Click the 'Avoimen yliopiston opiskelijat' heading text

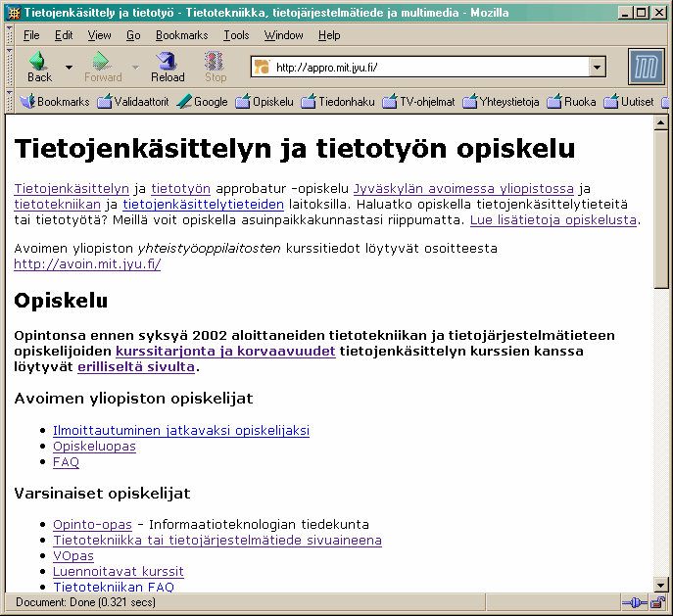coord(133,399)
